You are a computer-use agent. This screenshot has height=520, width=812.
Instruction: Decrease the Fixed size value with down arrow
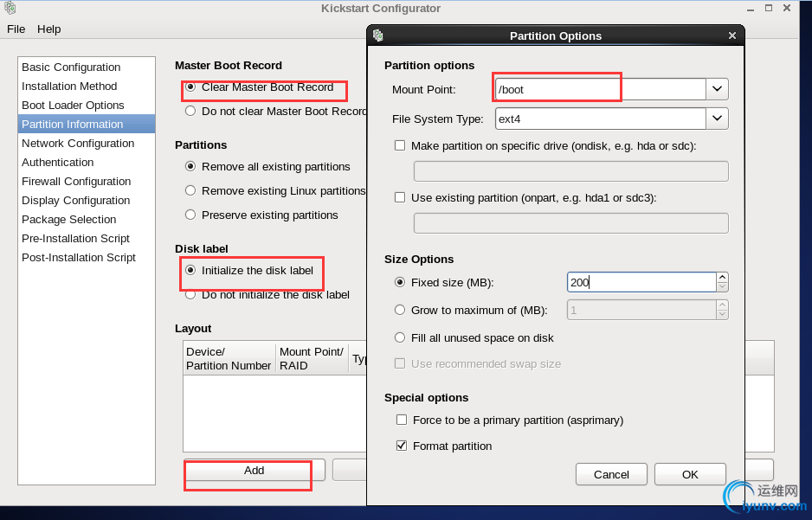[x=723, y=286]
